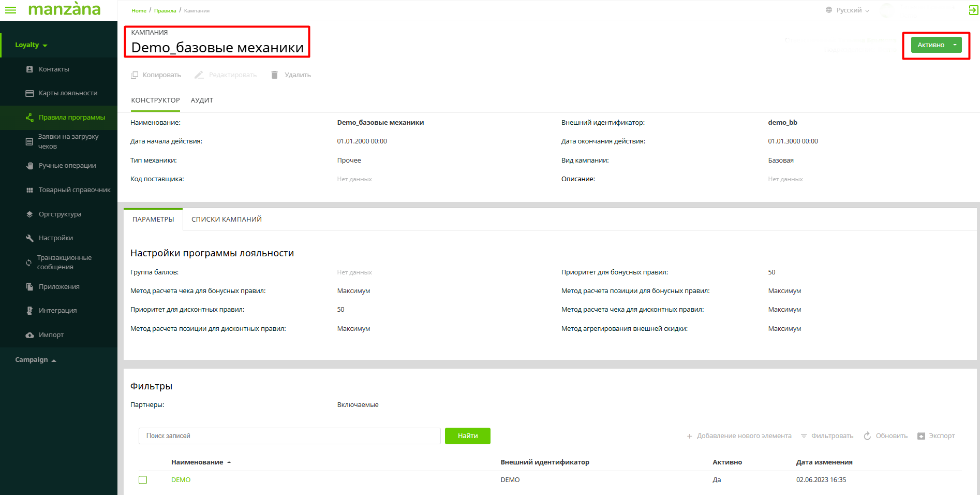Expand the Campaign sidebar section
980x495 pixels.
(x=35, y=360)
